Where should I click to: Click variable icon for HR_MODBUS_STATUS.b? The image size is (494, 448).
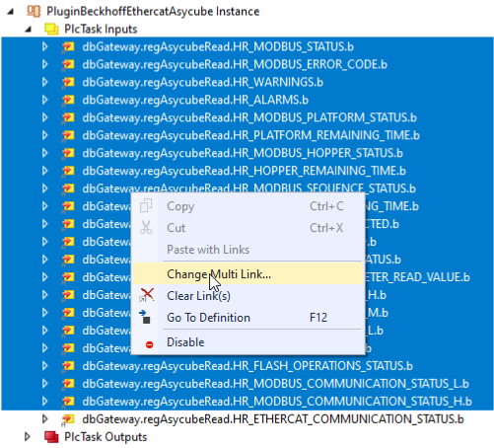[x=68, y=46]
